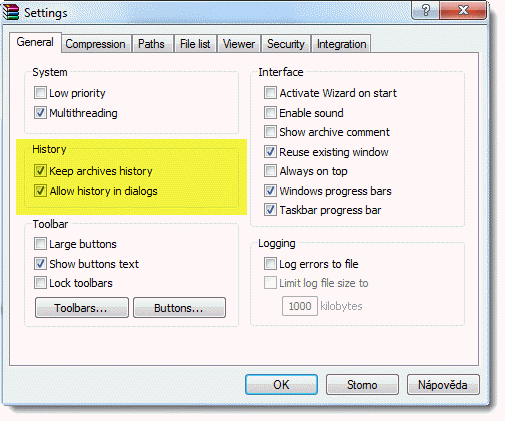Check the Lock toolbars option
505x421 pixels.
coord(40,283)
